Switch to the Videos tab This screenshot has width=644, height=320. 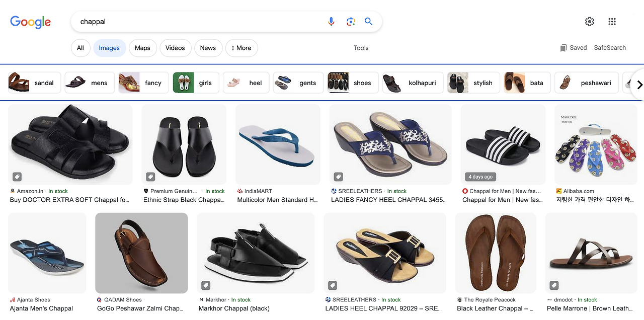pos(175,48)
